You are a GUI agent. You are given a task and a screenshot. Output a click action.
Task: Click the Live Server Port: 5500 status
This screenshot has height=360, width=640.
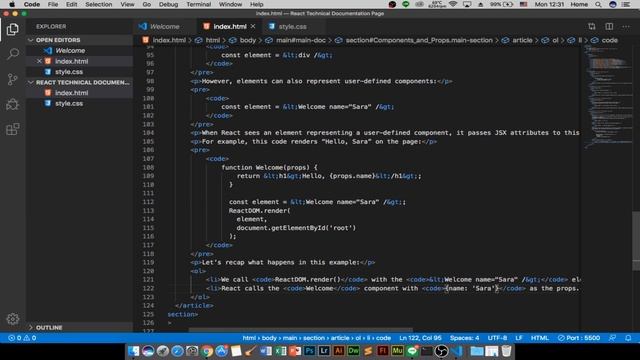pyautogui.click(x=579, y=338)
